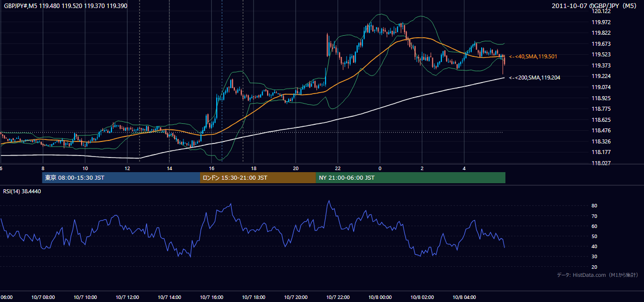
Task: Click hour label 8 under price chart
Action: coord(43,169)
